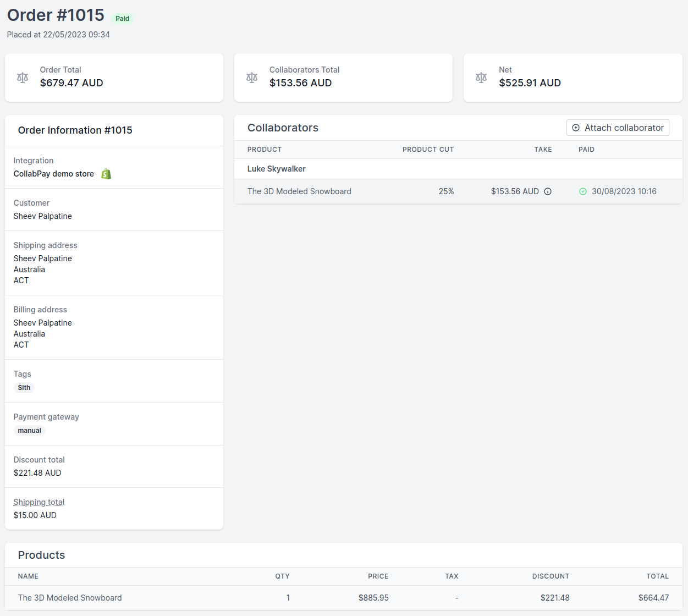The image size is (688, 616).
Task: Click the NAME column header in Products
Action: tap(28, 576)
